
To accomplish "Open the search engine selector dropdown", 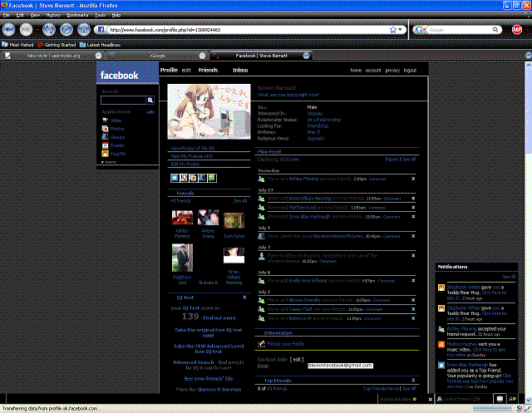I will (x=419, y=30).
